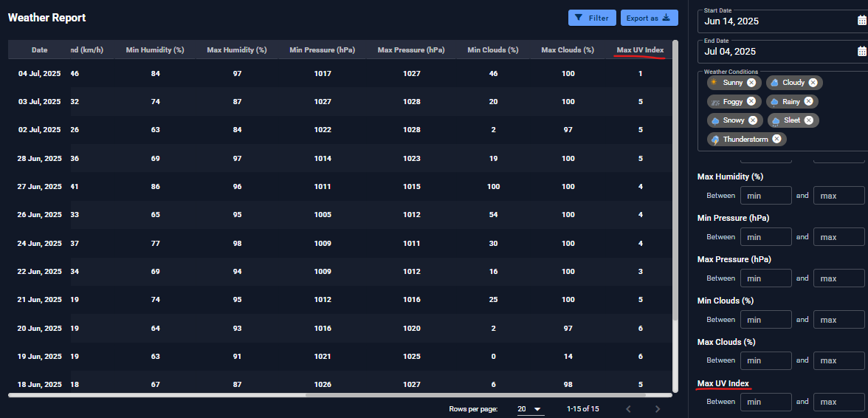
Task: Open the Start Date calendar icon
Action: [862, 21]
